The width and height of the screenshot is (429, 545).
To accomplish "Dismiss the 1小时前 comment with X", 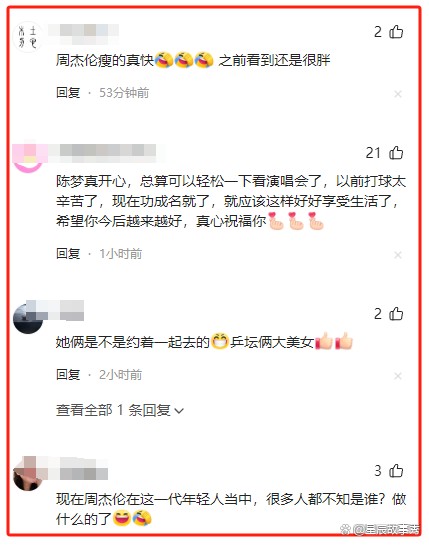I will 398,255.
